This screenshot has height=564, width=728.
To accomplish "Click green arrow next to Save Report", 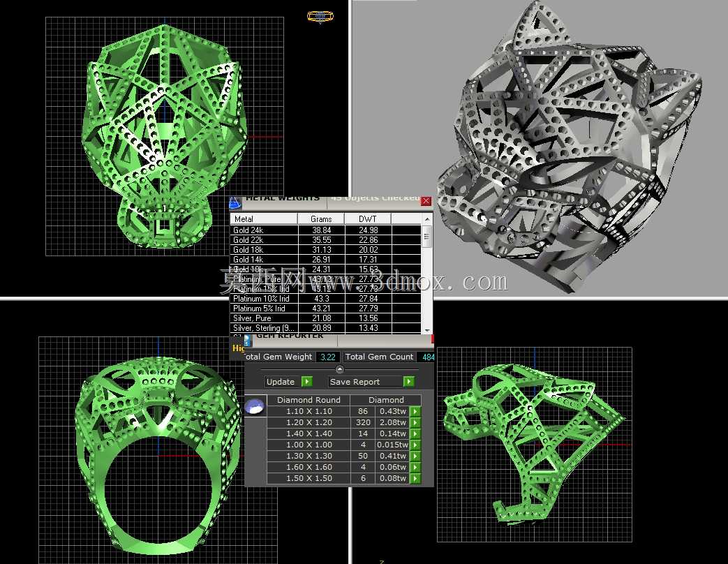I will click(x=408, y=381).
